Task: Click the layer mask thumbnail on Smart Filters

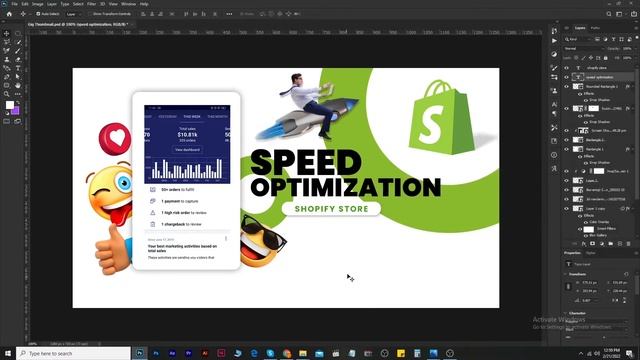Action: (589, 229)
